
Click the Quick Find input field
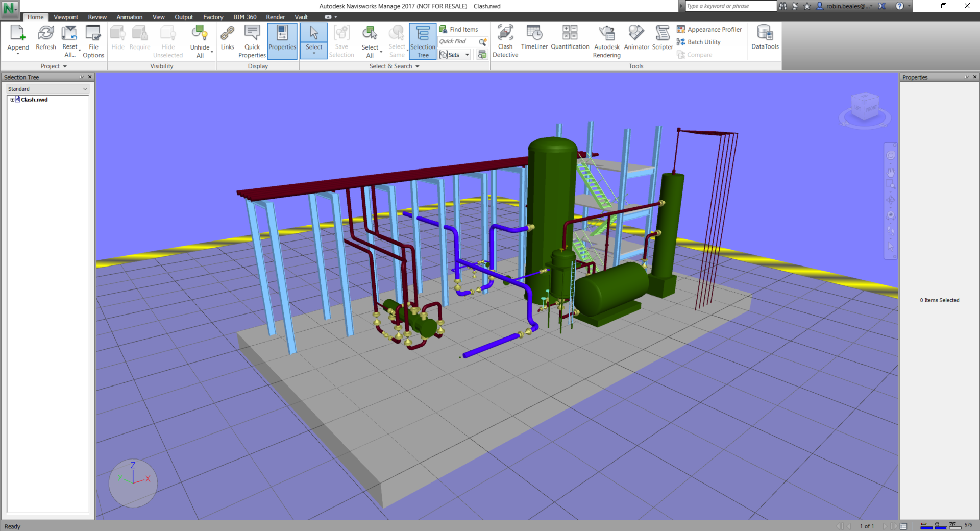pyautogui.click(x=457, y=41)
